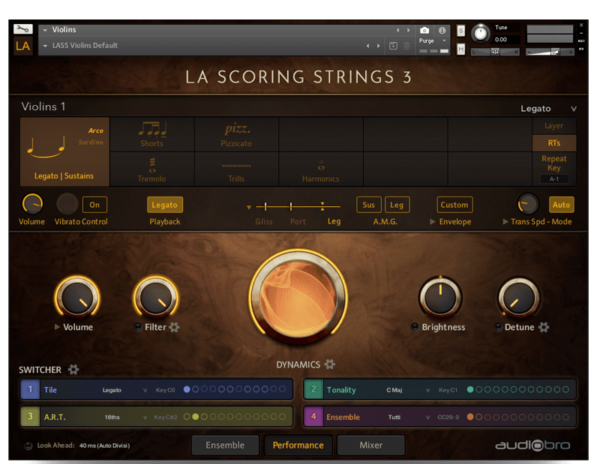Toggle the A.M.G. Sus button
Image resolution: width=606 pixels, height=464 pixels.
(369, 205)
